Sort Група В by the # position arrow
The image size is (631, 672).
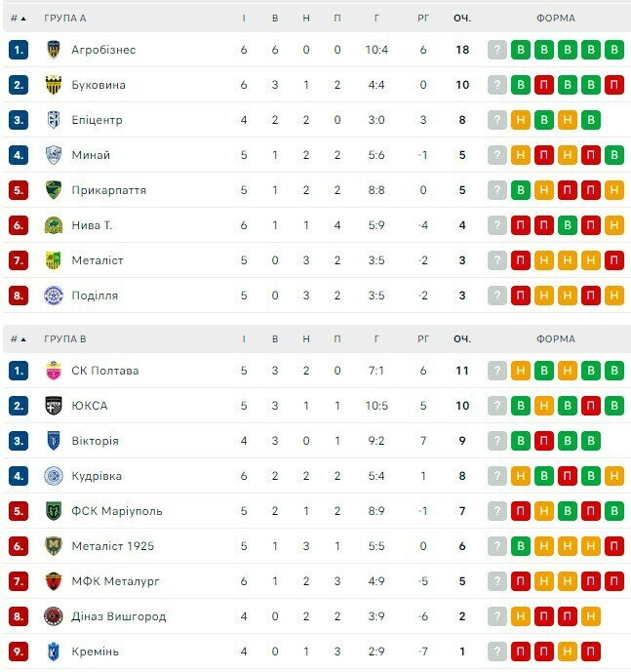point(22,338)
